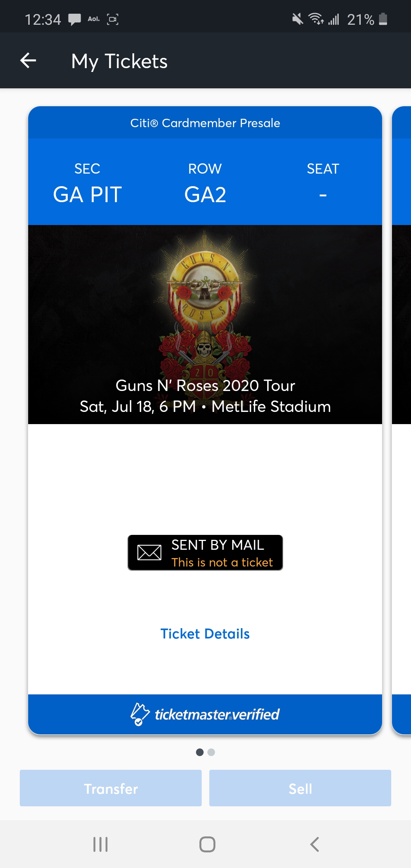Tap the My Tickets header title

[x=119, y=61]
